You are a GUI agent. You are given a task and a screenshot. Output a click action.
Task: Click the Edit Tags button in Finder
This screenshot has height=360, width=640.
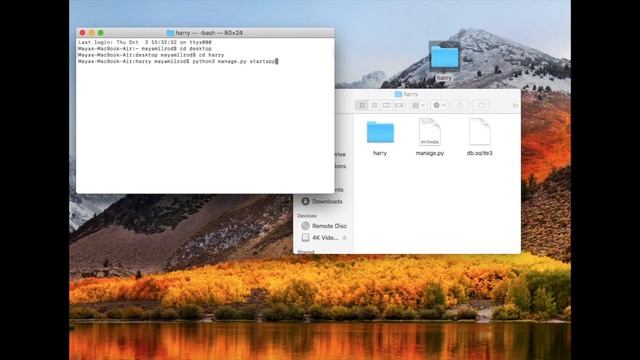482,105
